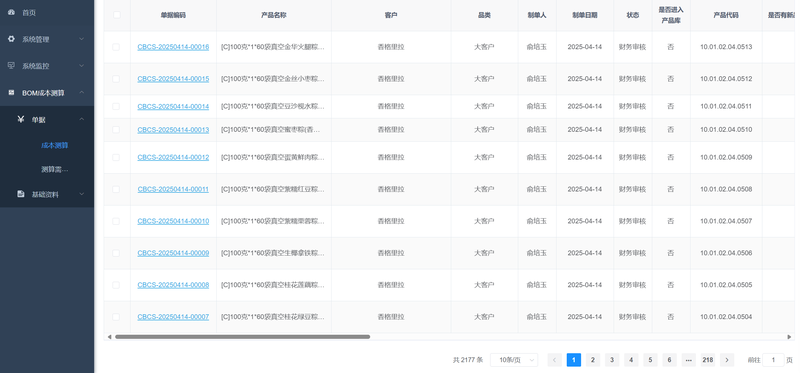Check the row CBCS-20250414-00015 checkbox
This screenshot has width=800, height=373.
coord(116,79)
